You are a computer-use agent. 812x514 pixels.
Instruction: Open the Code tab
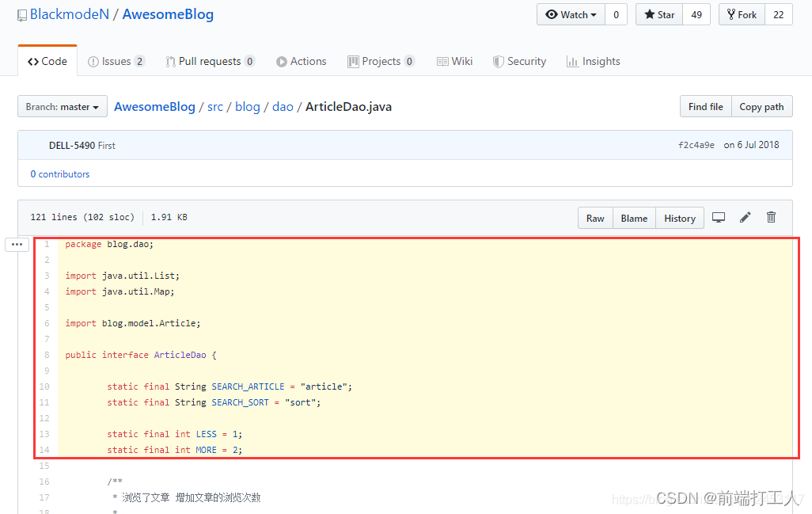click(47, 61)
